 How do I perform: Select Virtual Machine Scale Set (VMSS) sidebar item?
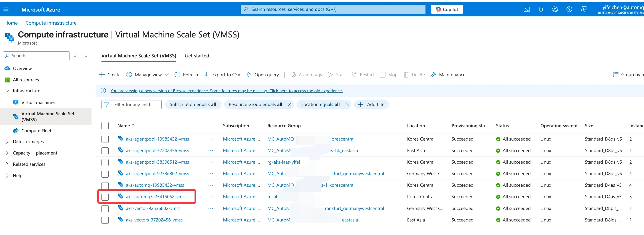[46, 116]
